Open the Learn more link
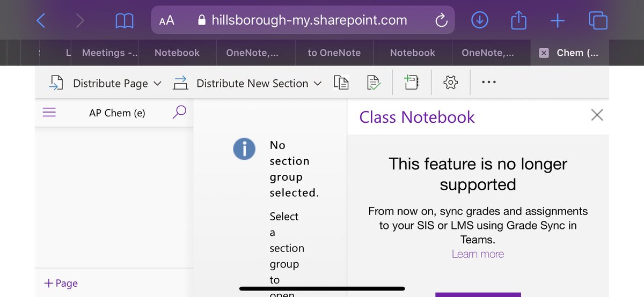The width and height of the screenshot is (644, 297). pos(478,254)
